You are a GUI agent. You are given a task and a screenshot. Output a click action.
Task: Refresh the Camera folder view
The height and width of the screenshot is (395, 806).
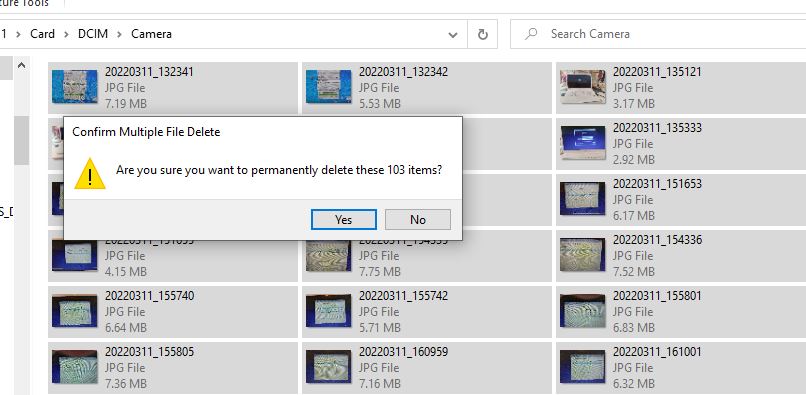(x=482, y=34)
